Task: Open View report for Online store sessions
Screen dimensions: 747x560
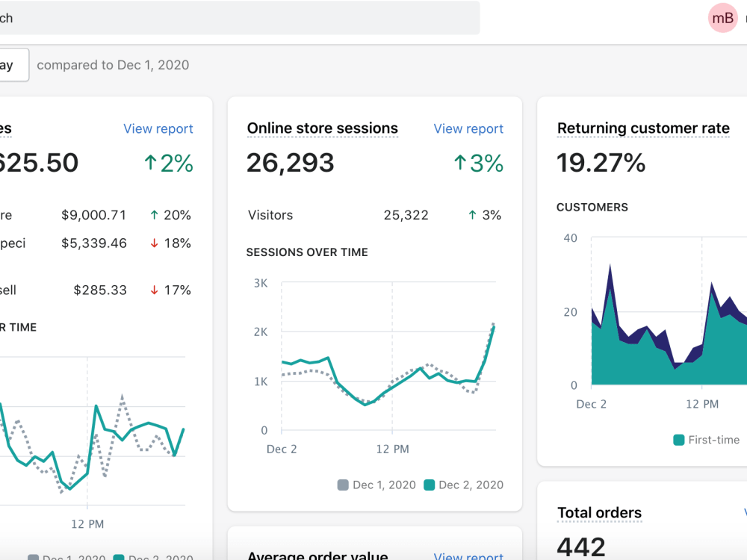Action: click(468, 128)
